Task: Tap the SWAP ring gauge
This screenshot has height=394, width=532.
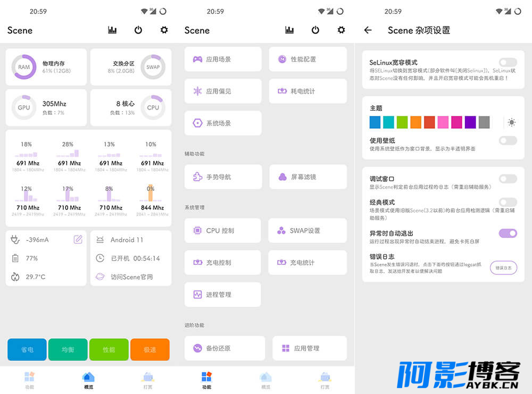Action: pos(153,67)
